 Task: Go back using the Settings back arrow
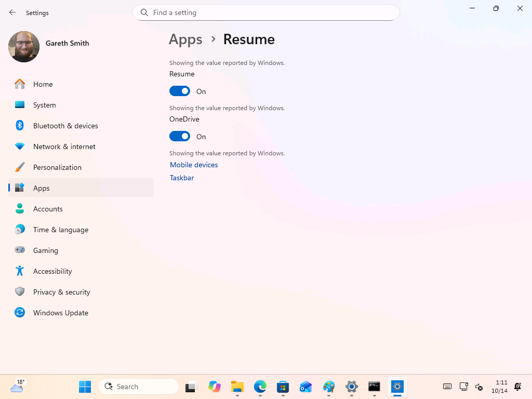[x=12, y=12]
